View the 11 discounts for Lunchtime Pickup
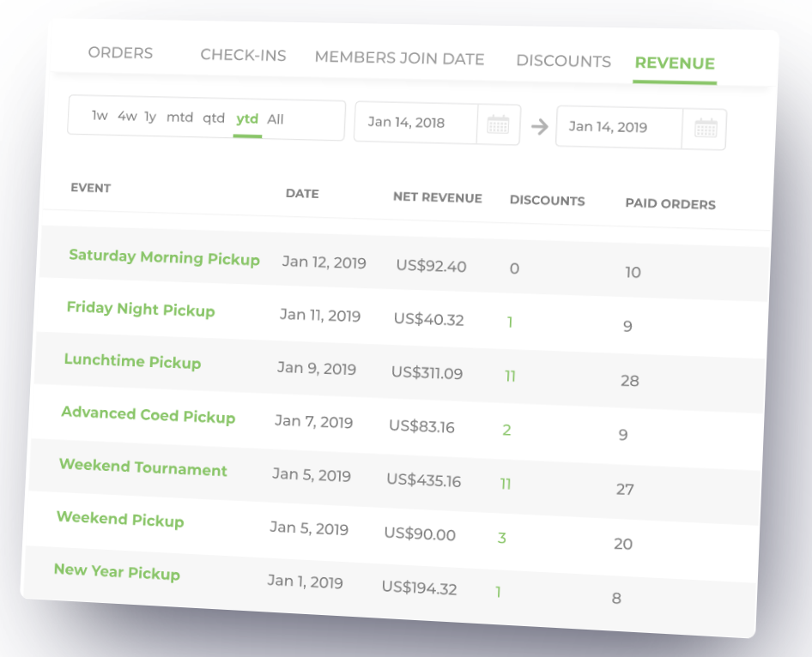The image size is (812, 657). [510, 376]
